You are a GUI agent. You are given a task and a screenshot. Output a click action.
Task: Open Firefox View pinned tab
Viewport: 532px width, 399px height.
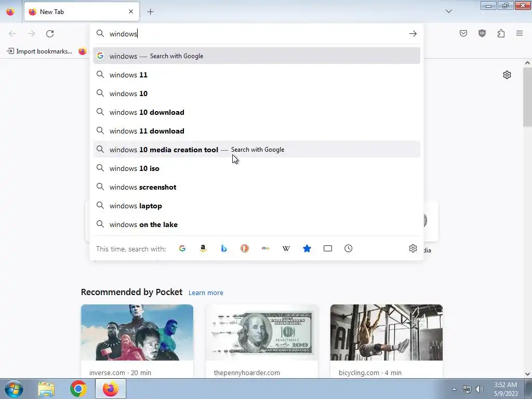(10, 11)
